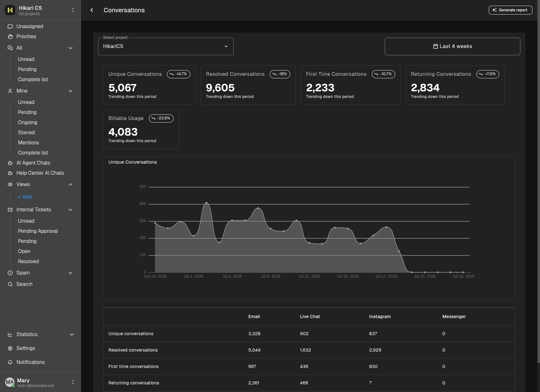Click the Last 4 weeks date button
Screen dimensions: 540x392
(x=452, y=46)
